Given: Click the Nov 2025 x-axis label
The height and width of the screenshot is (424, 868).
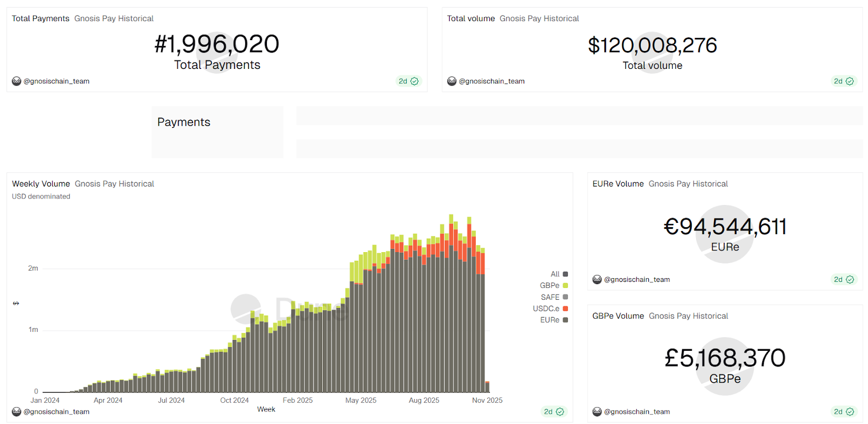Looking at the screenshot, I should coord(487,400).
